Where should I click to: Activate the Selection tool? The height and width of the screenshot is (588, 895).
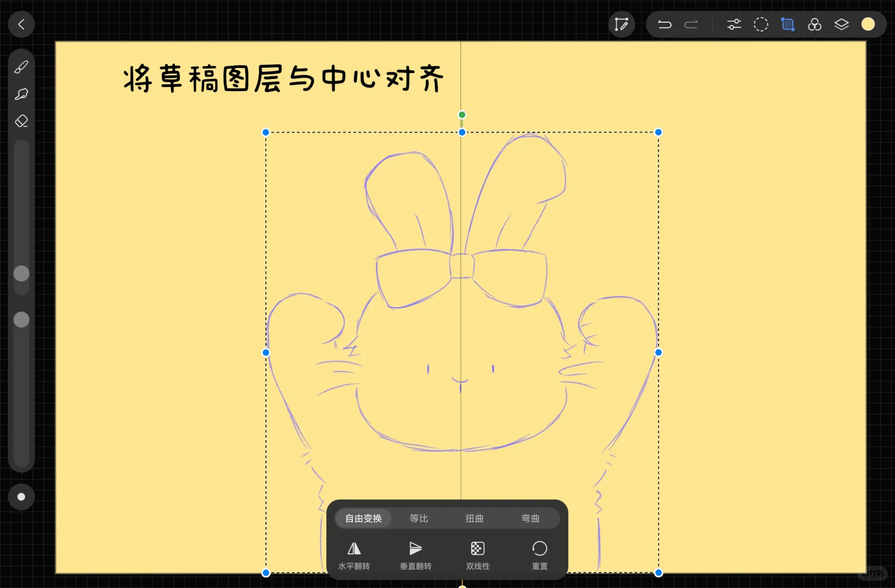(x=760, y=24)
